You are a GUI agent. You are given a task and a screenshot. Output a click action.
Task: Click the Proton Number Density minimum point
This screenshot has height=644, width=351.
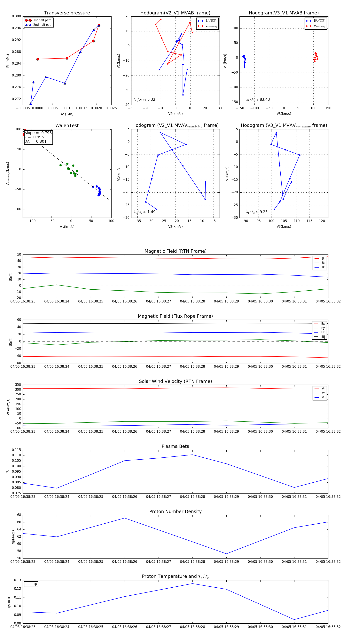[226, 554]
